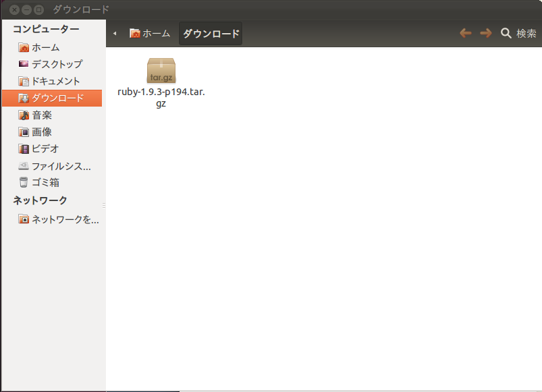Click the file system drive icon
Screen dimensions: 542x392
[x=24, y=166]
